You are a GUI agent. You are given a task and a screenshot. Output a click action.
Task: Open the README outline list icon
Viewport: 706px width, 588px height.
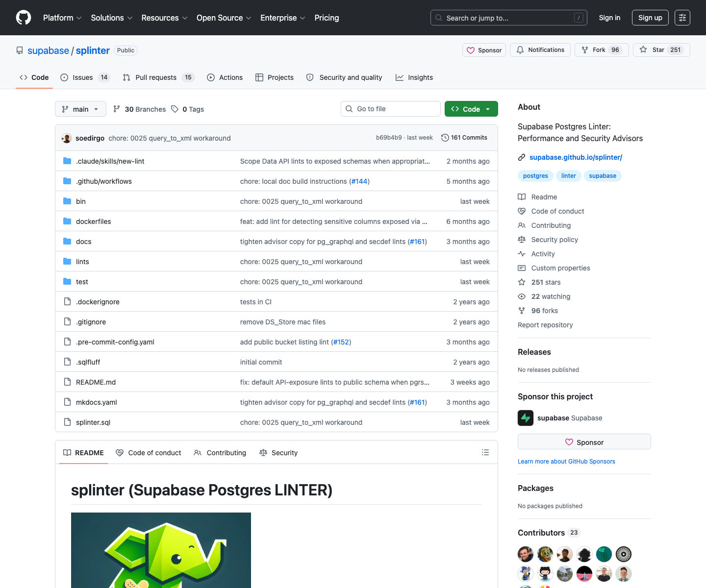[485, 453]
